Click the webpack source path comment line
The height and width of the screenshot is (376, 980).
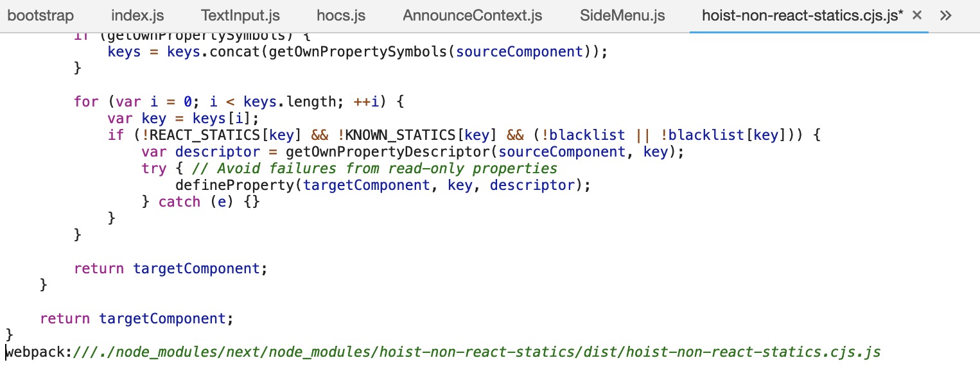coord(442,352)
